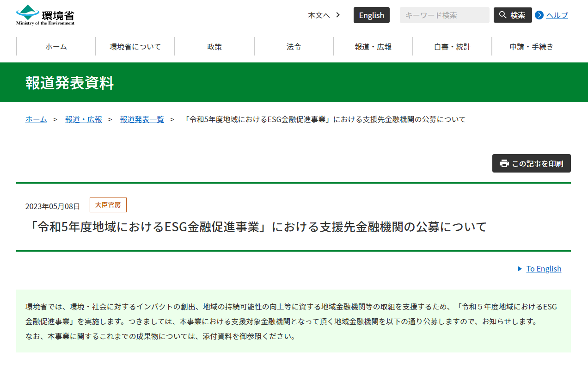
Task: Jump to main content via 本文へ
Action: click(x=324, y=15)
